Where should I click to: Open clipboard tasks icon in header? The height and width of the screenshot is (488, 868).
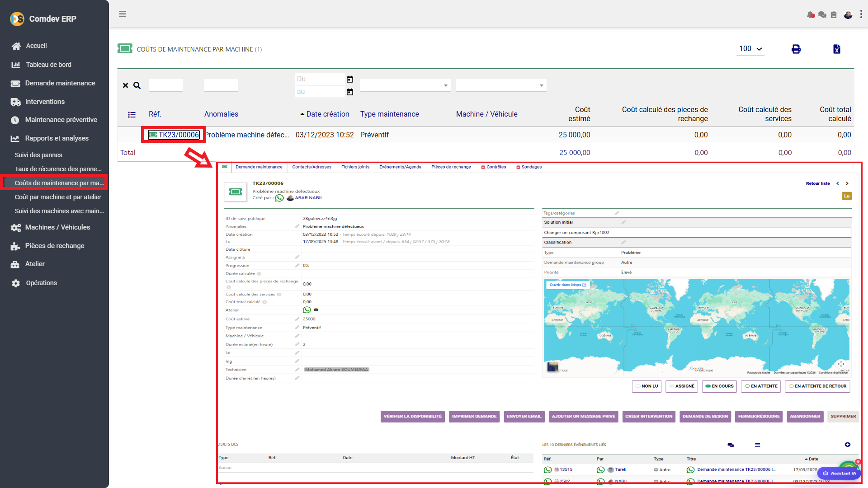click(834, 14)
